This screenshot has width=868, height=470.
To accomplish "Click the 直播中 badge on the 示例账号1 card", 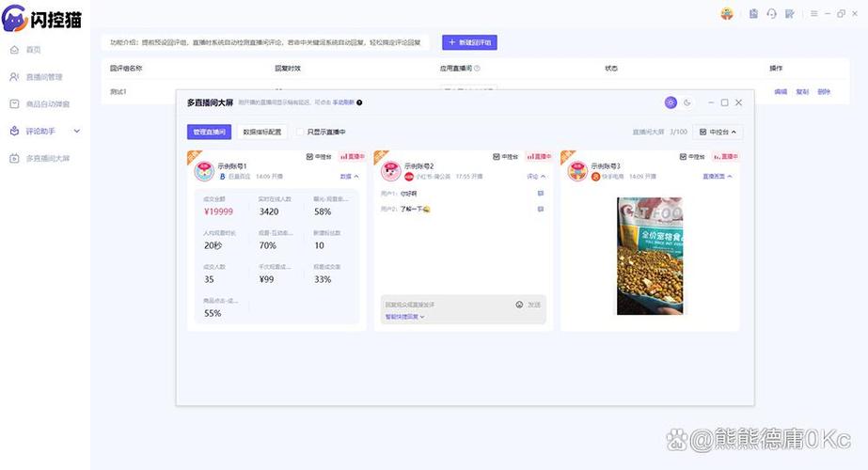I will 352,157.
